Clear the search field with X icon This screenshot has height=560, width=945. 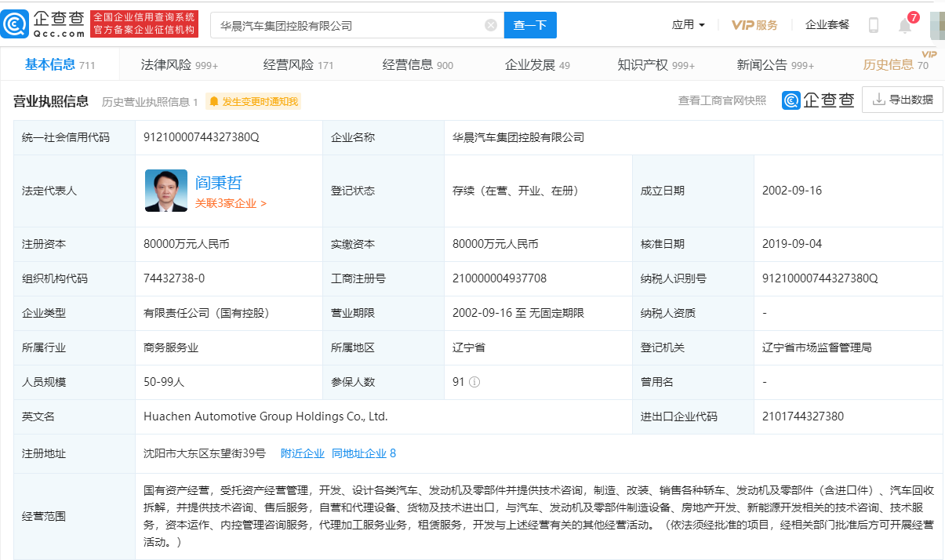pyautogui.click(x=491, y=25)
